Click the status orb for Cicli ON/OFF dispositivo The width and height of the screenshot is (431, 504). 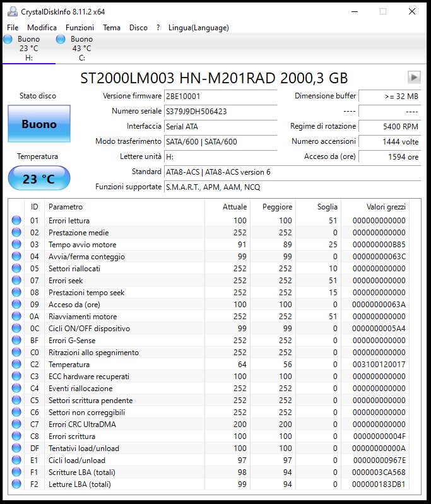pyautogui.click(x=16, y=328)
